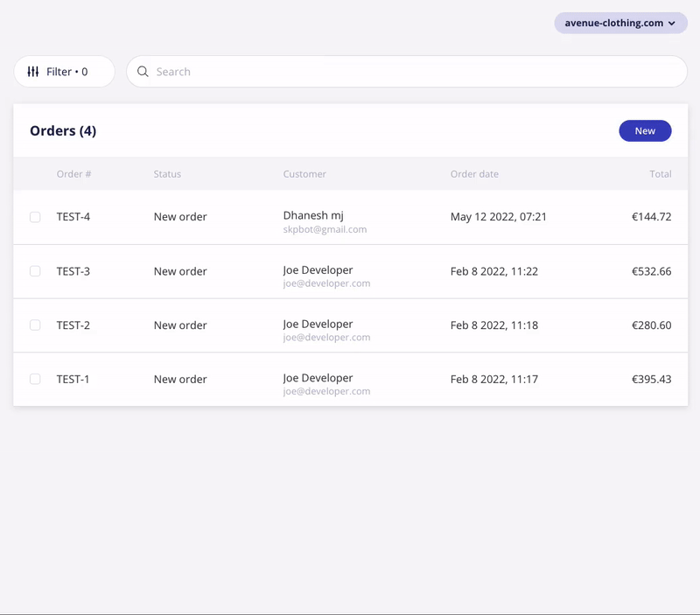Click date May 12 2022, 07:21
Screen dimensions: 700x615
[x=498, y=217]
